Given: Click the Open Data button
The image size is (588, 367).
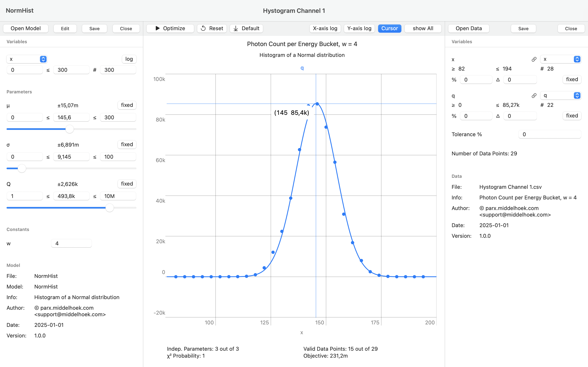Looking at the screenshot, I should coord(468,28).
